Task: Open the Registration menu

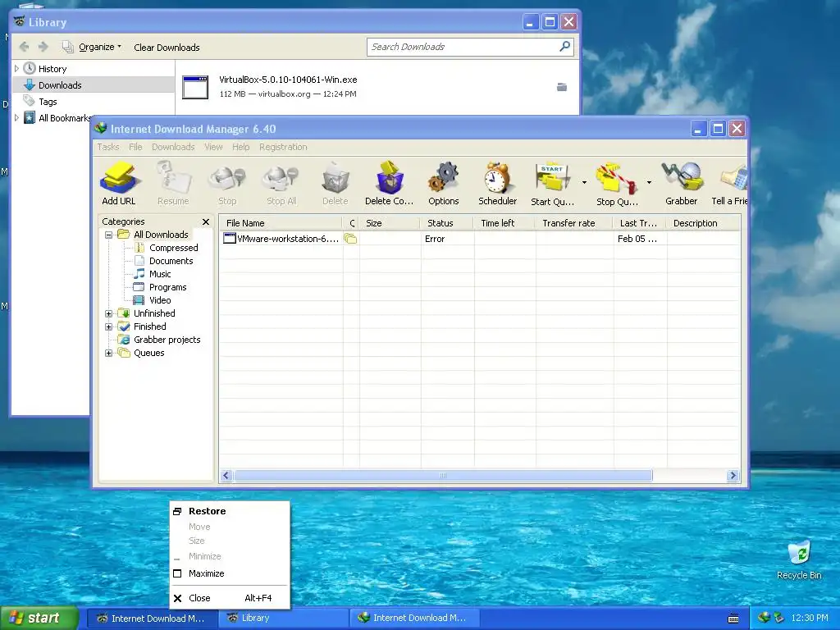Action: click(x=283, y=147)
